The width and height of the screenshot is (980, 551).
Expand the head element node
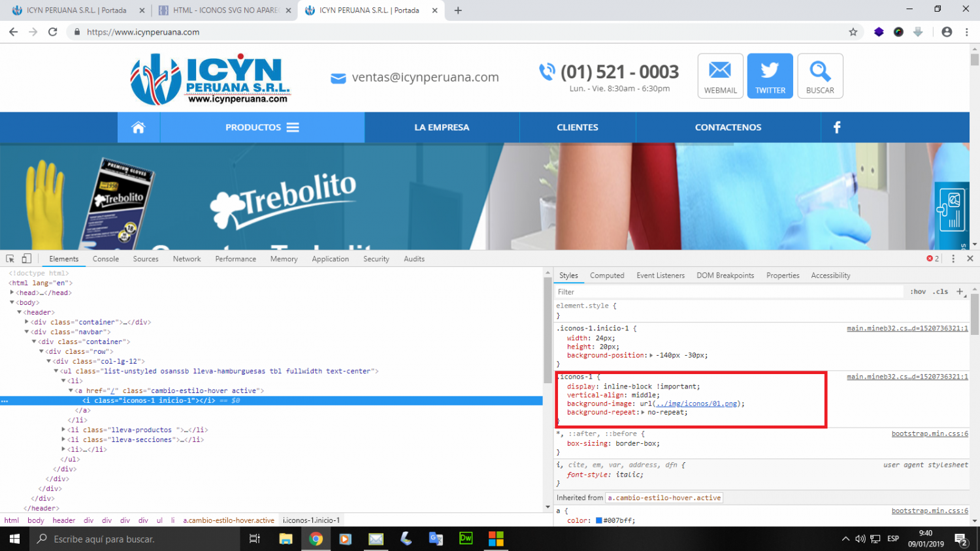pos(12,292)
